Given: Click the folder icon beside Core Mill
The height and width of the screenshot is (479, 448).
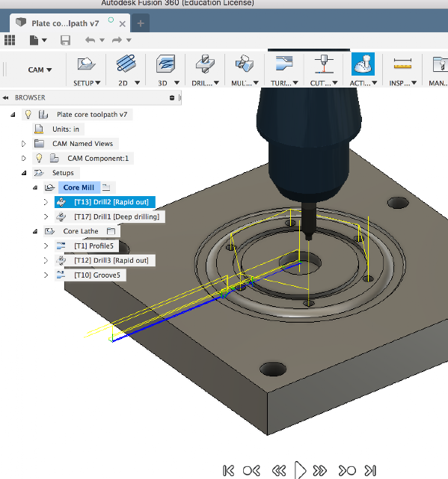Looking at the screenshot, I should point(106,187).
